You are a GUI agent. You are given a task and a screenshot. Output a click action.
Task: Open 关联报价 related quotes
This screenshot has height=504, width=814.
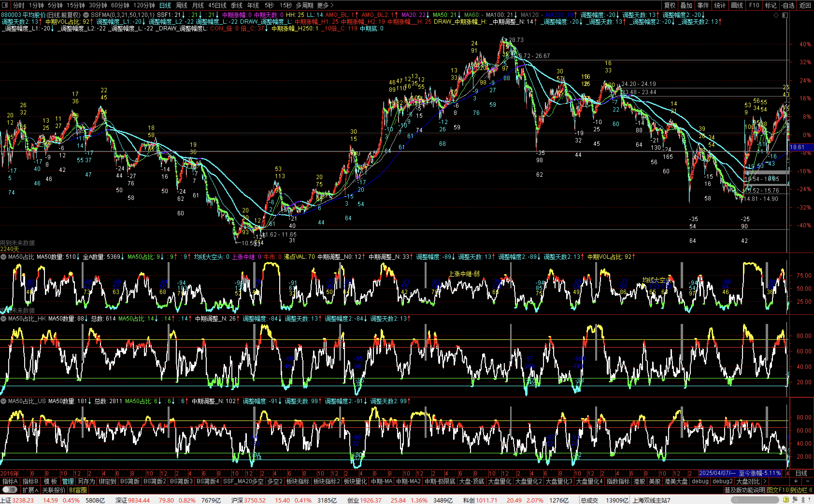coord(54,490)
